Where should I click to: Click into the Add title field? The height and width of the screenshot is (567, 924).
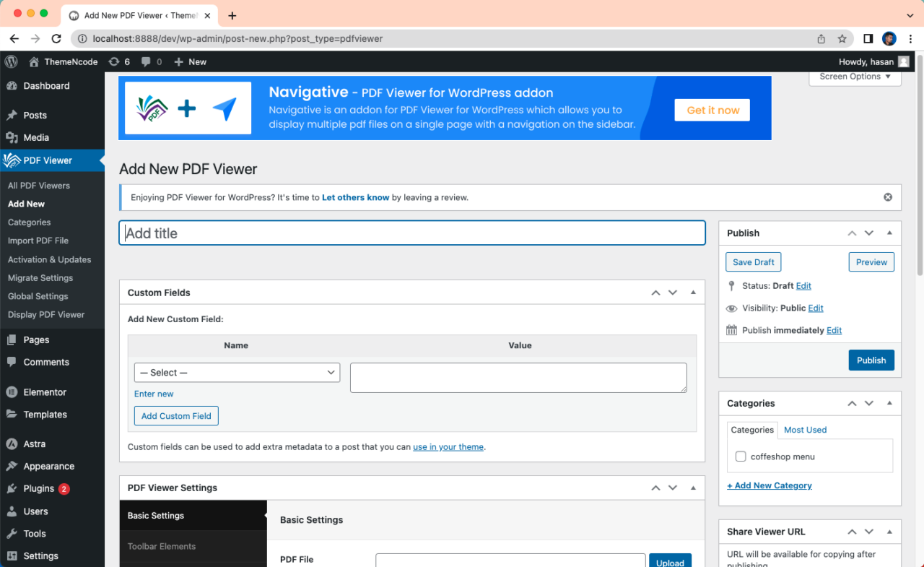point(411,233)
